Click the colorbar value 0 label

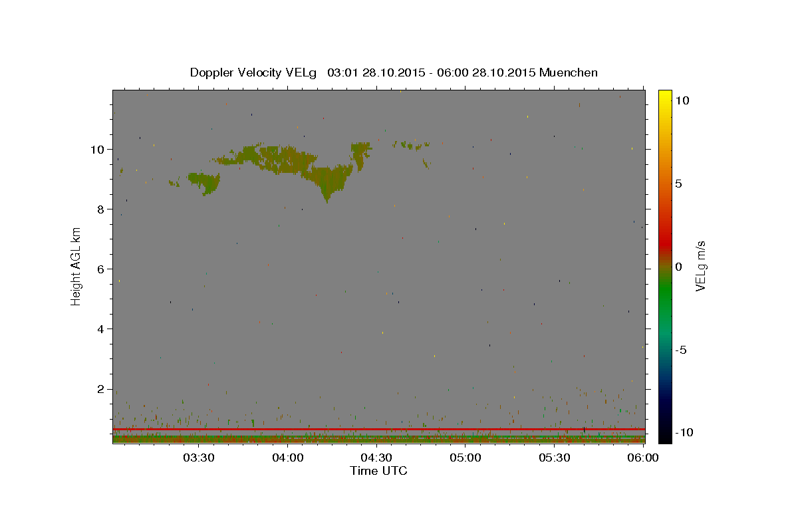[678, 266]
